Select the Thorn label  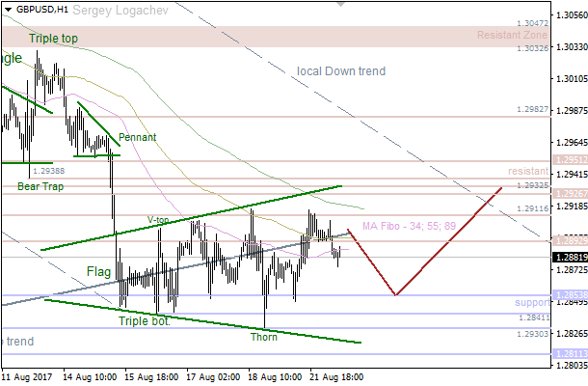pos(264,337)
